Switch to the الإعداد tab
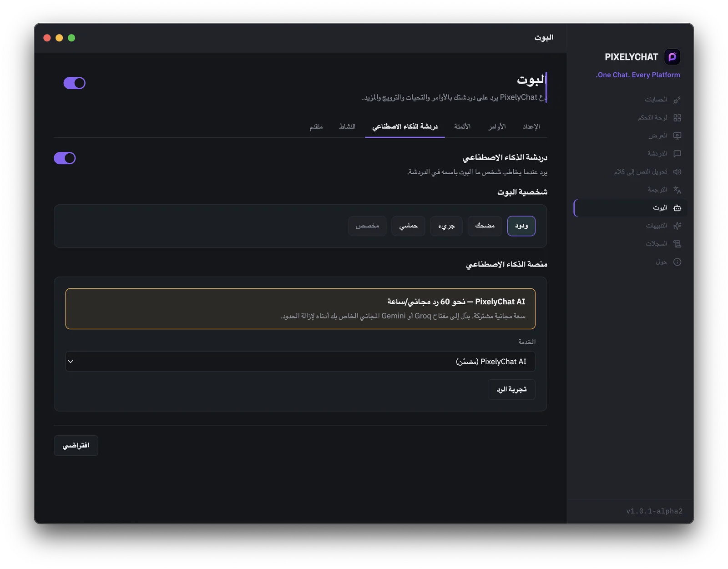The image size is (728, 569). tap(531, 126)
